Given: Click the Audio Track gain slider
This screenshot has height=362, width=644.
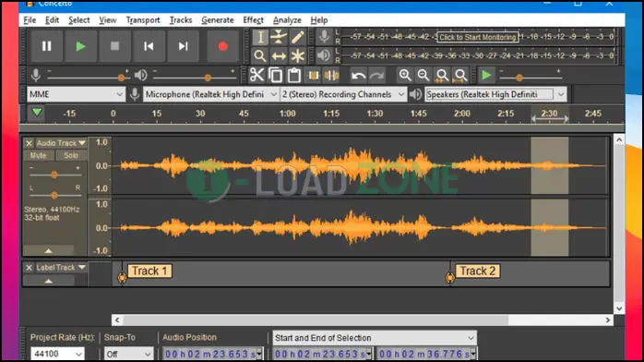Looking at the screenshot, I should (x=54, y=175).
